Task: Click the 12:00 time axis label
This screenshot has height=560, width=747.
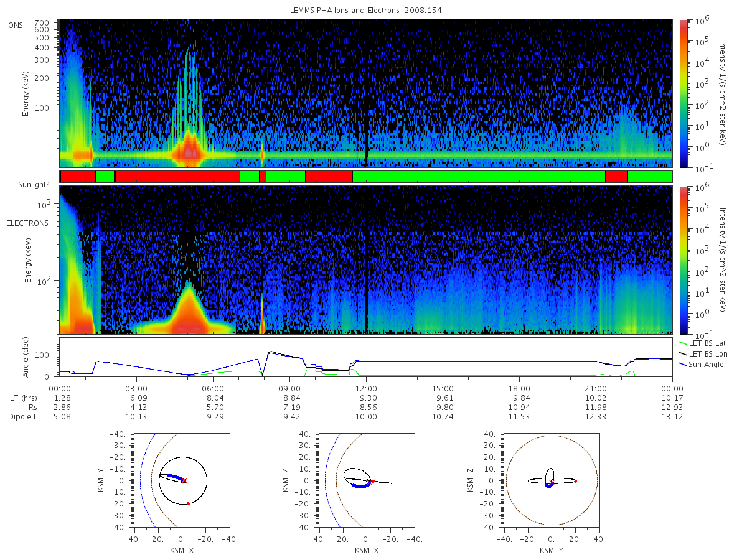Action: point(366,388)
